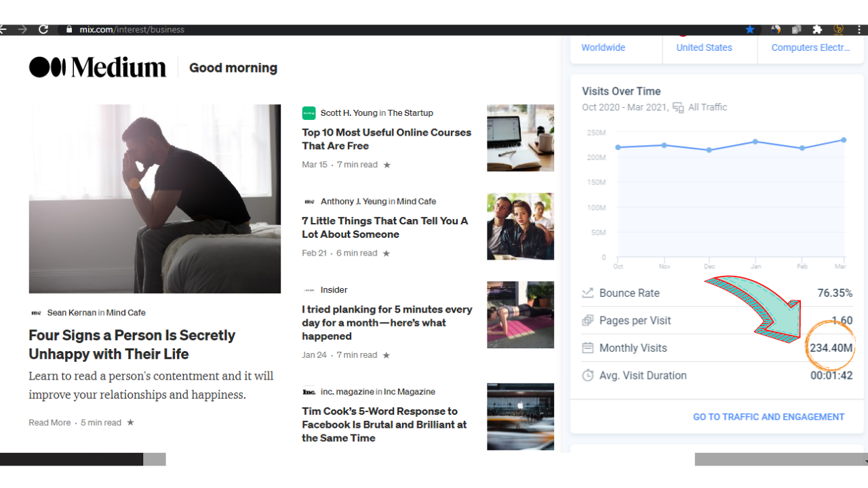The height and width of the screenshot is (488, 868).
Task: Click the Monthly Visits calendar icon
Action: [588, 348]
